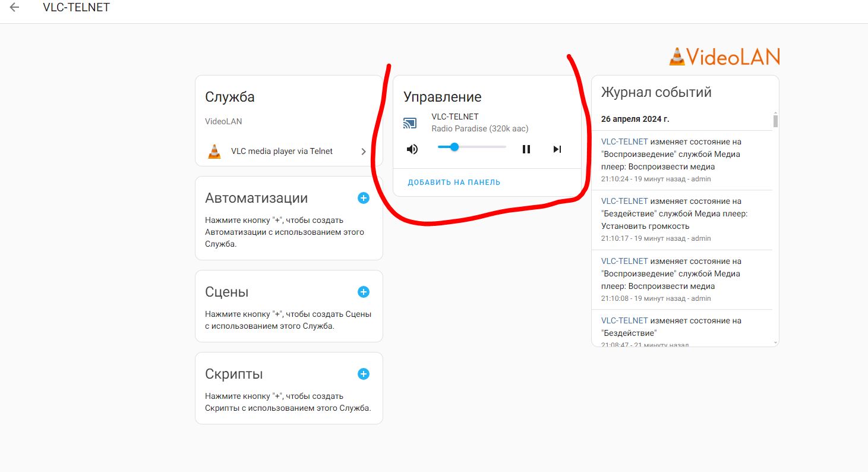The height and width of the screenshot is (472, 868).
Task: Click the scroll-down arrow of event log
Action: (775, 343)
